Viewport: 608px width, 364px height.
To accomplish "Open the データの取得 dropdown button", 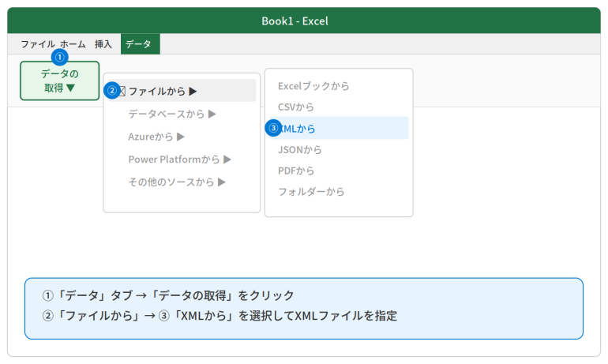I will [x=60, y=81].
